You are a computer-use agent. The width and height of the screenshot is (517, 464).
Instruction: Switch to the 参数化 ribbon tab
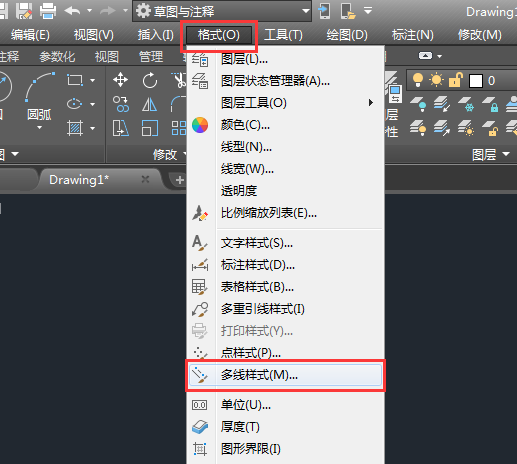click(57, 57)
